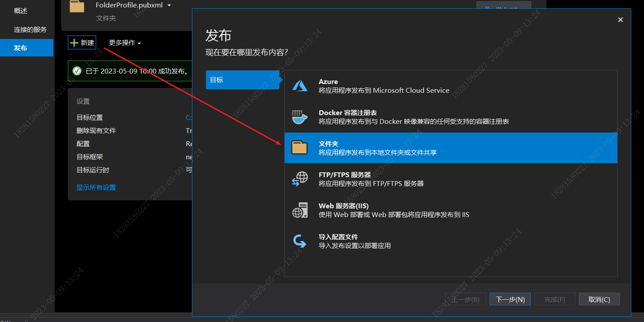This screenshot has height=322, width=644.
Task: Click the FTP/FTPS server globe icon
Action: tap(300, 179)
